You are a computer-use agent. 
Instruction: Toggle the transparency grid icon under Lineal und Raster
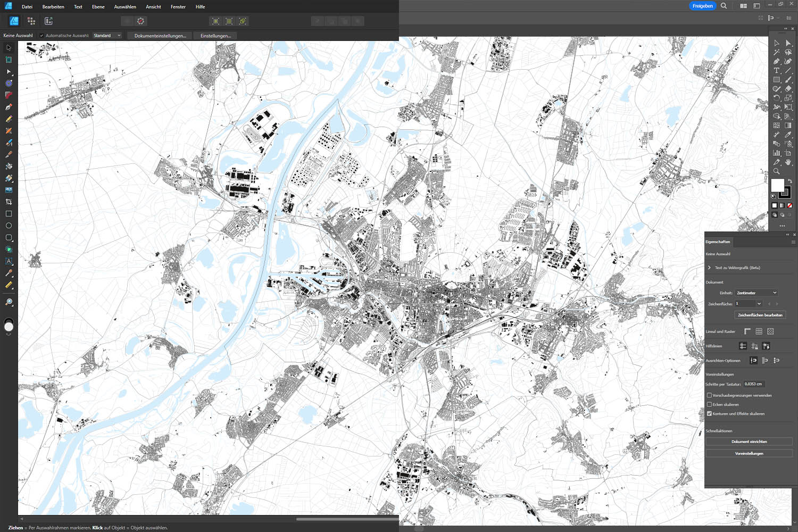pyautogui.click(x=770, y=331)
